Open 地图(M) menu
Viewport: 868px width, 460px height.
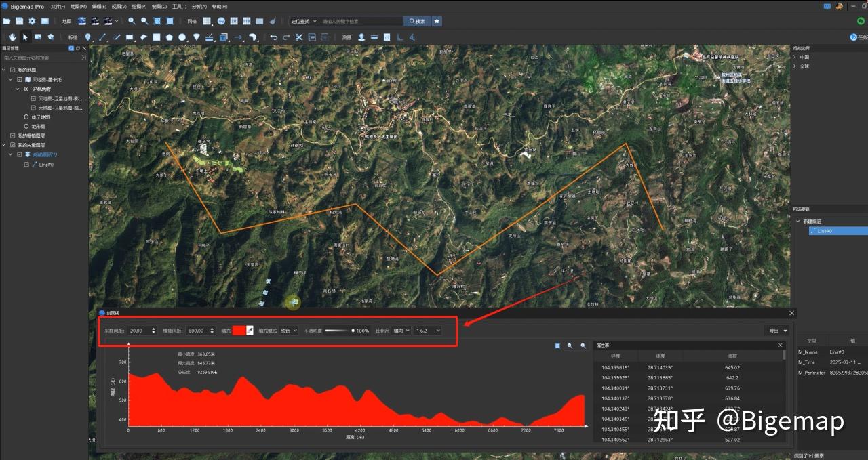(79, 6)
